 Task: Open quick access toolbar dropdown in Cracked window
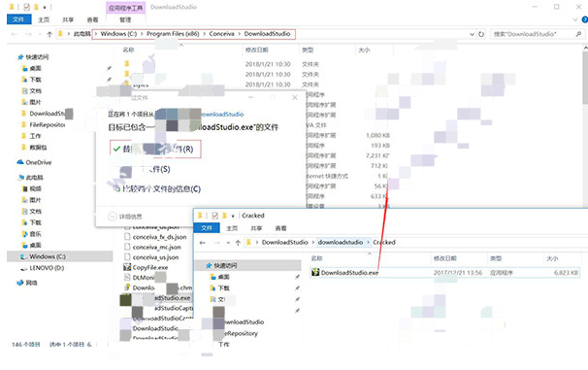pos(233,216)
